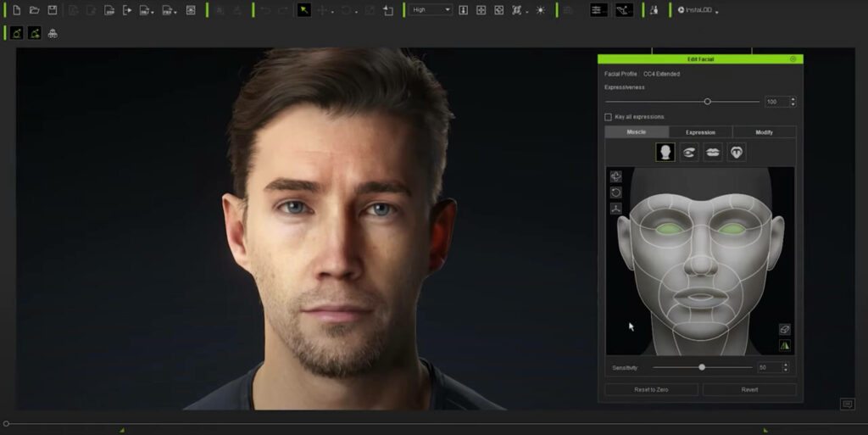Click the Reset to Zero button
Viewport: 868px width, 435px height.
coord(651,389)
